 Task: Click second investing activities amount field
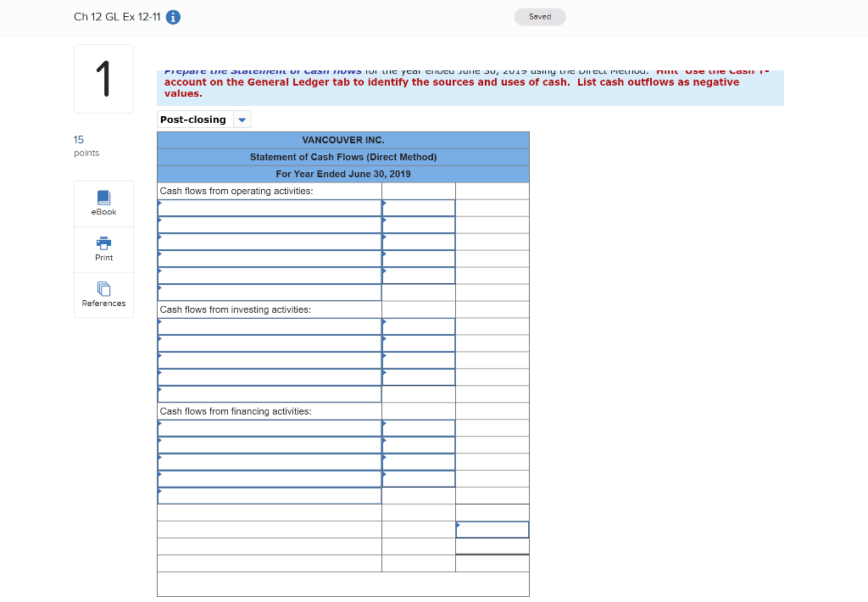tap(419, 343)
